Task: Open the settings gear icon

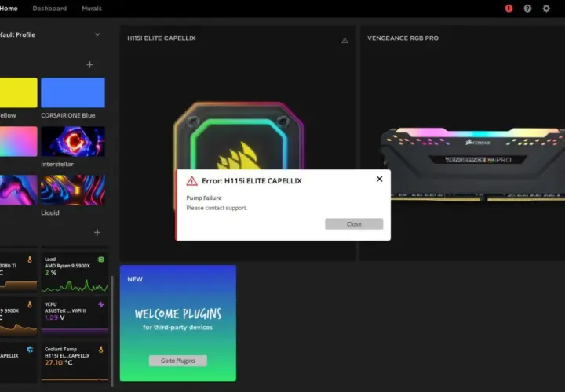Action: pos(546,9)
